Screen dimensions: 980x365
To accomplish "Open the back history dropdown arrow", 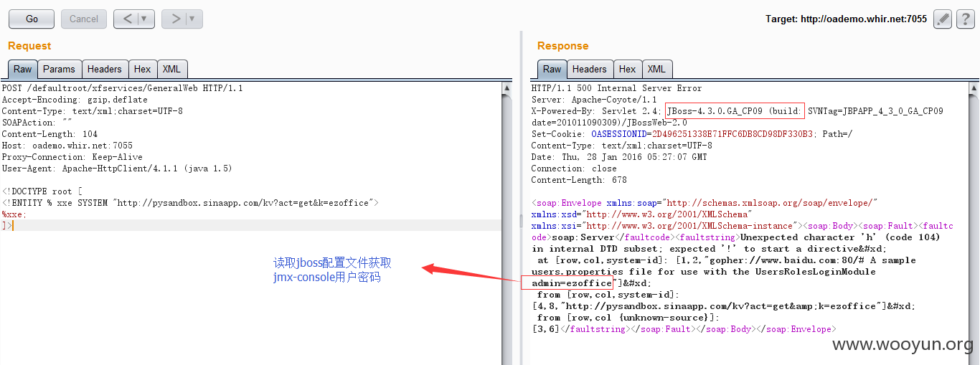I will point(146,19).
